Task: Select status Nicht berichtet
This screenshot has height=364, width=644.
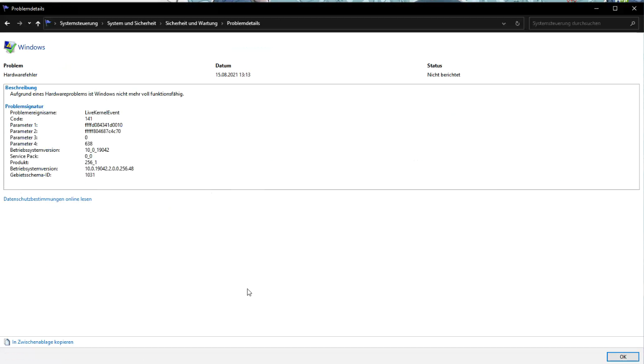Action: [444, 75]
